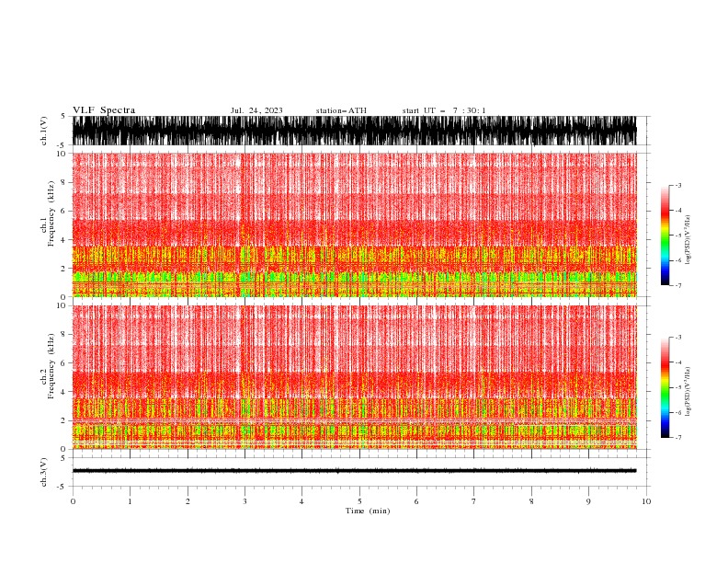Click the ch.2 spectrogram panel
Viewport: 728px width, 563px height.
(x=354, y=377)
